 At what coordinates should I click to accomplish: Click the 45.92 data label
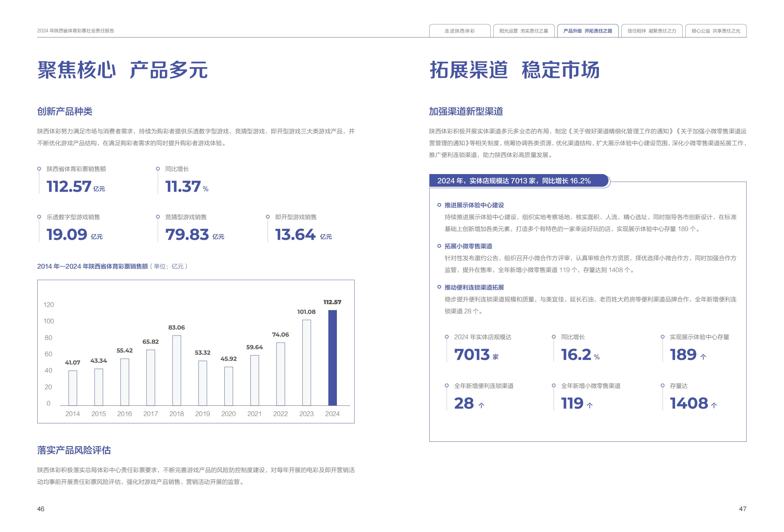click(x=228, y=359)
